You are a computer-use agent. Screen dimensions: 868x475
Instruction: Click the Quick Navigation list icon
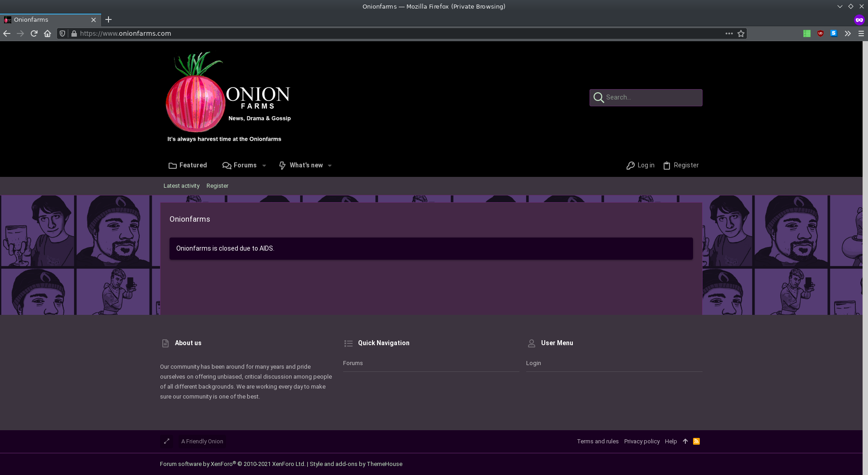click(x=348, y=343)
